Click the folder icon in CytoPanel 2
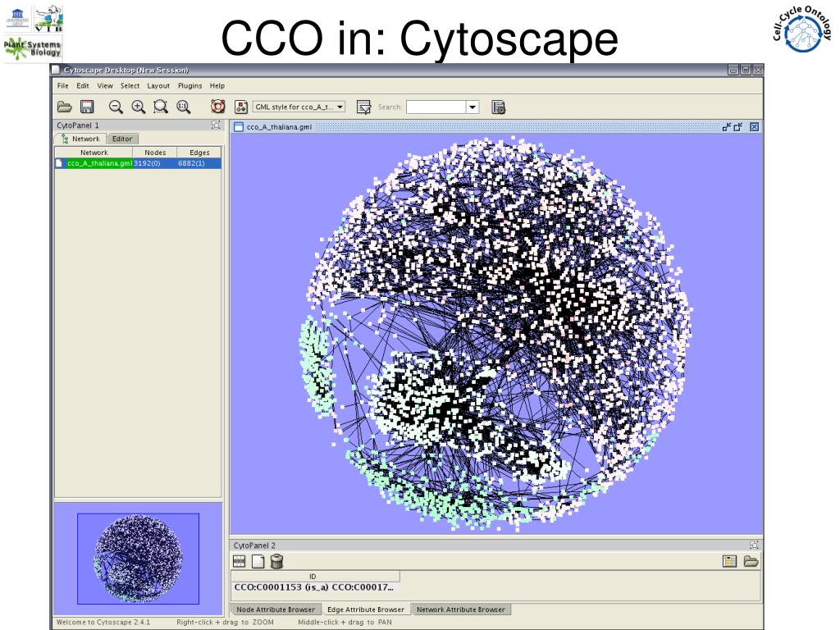Viewport: 840px width, 630px height. tap(751, 561)
